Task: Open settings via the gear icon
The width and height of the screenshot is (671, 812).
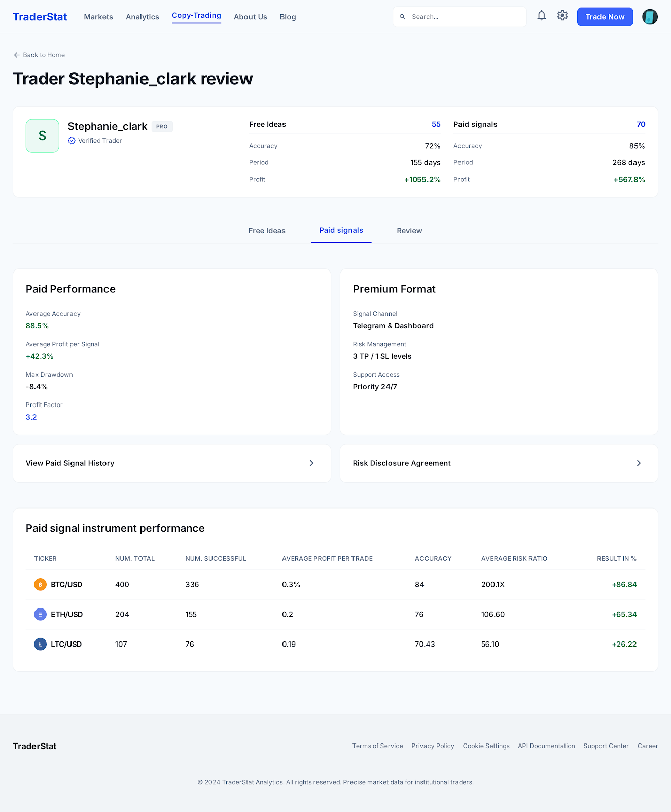Action: point(562,16)
